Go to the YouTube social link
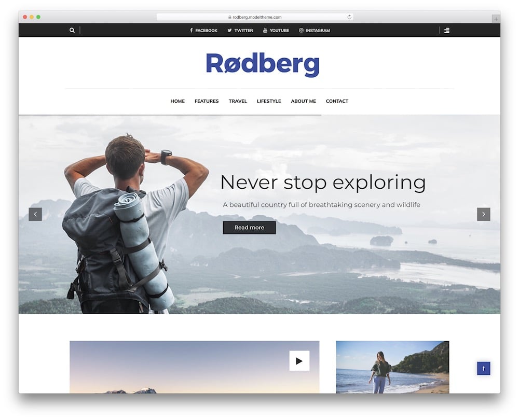This screenshot has width=519, height=420. pyautogui.click(x=276, y=31)
